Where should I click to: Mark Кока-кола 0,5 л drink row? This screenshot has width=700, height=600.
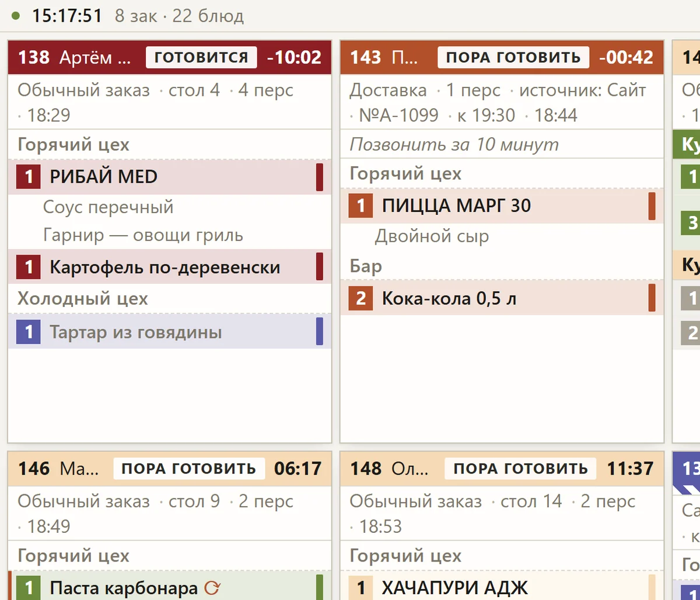pyautogui.click(x=502, y=298)
